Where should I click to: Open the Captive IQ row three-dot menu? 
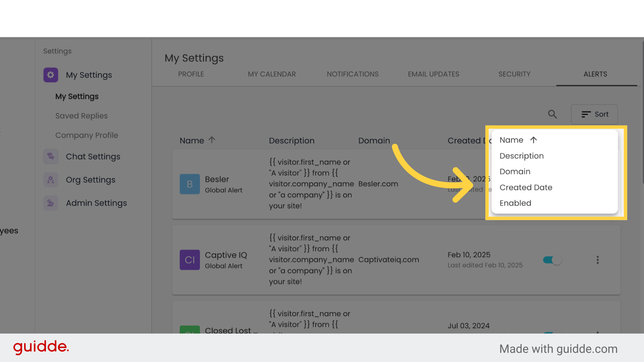(597, 260)
